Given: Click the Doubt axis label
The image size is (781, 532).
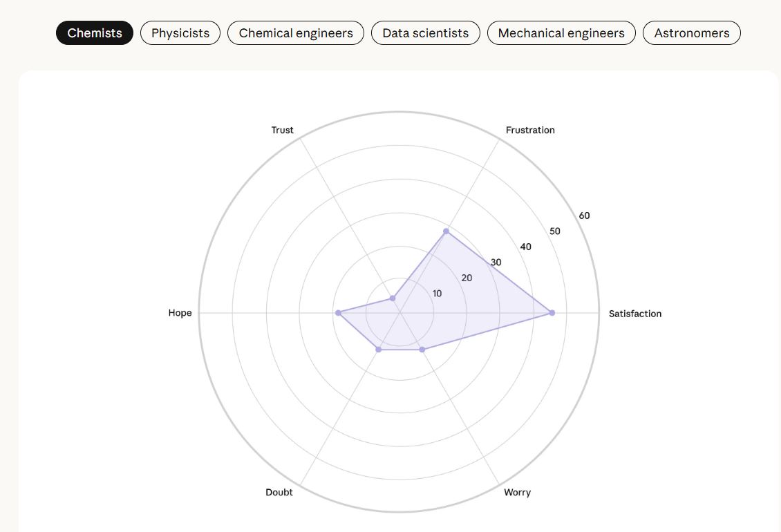Looking at the screenshot, I should [279, 493].
